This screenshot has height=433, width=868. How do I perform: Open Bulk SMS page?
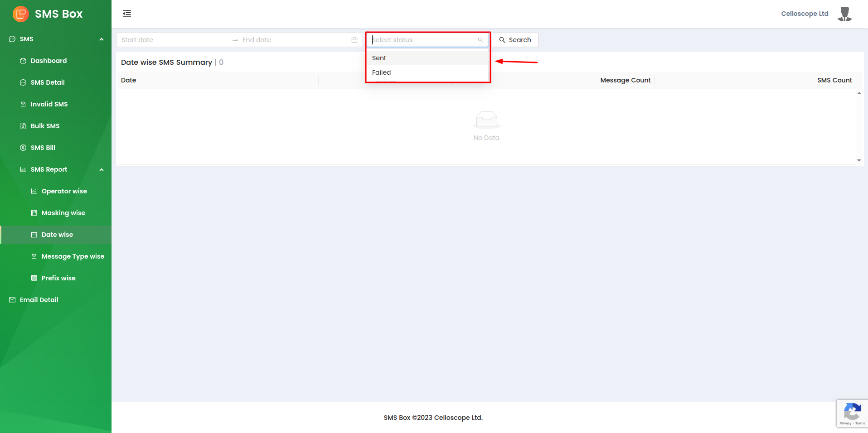point(45,126)
